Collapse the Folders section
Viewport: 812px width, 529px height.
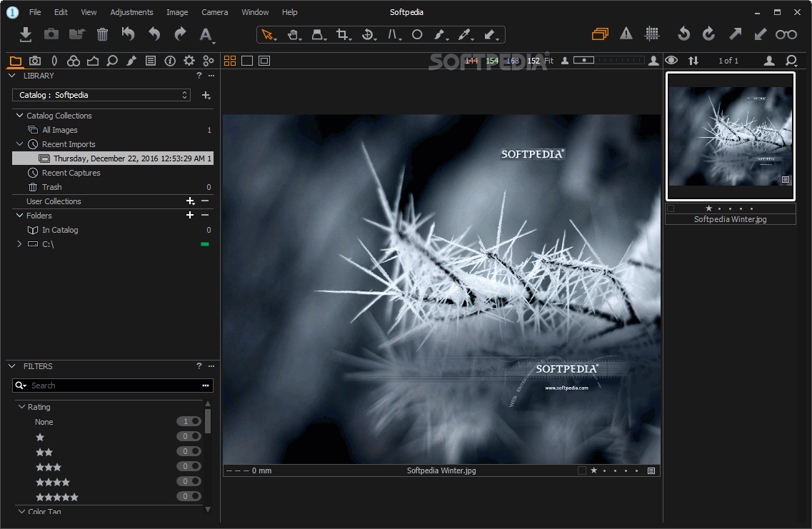tap(20, 216)
